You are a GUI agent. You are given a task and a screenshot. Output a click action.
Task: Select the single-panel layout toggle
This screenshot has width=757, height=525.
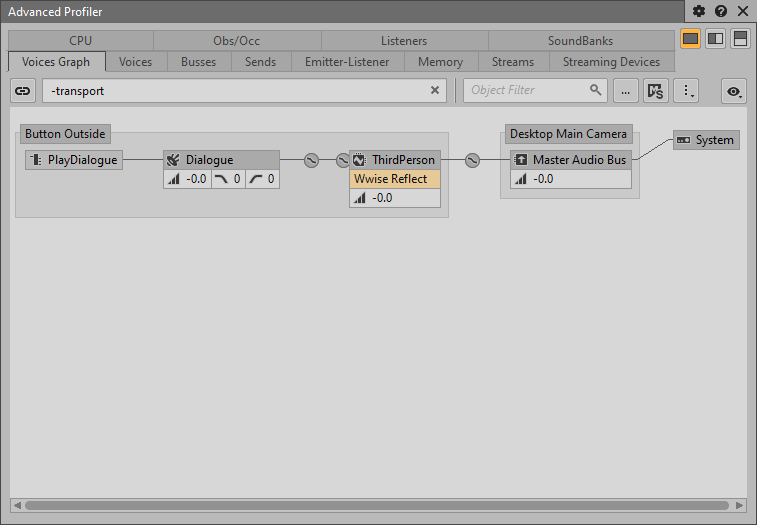click(690, 39)
